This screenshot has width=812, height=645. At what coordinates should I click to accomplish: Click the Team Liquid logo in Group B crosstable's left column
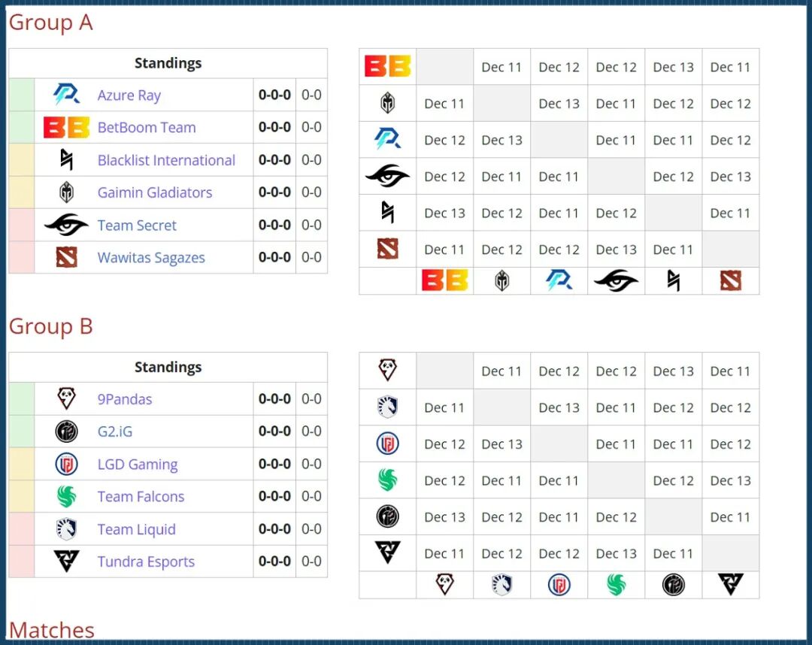(x=387, y=407)
